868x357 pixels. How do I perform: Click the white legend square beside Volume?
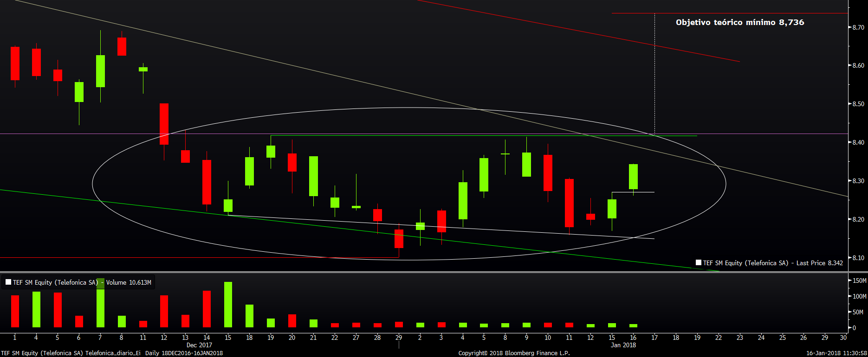(8, 282)
